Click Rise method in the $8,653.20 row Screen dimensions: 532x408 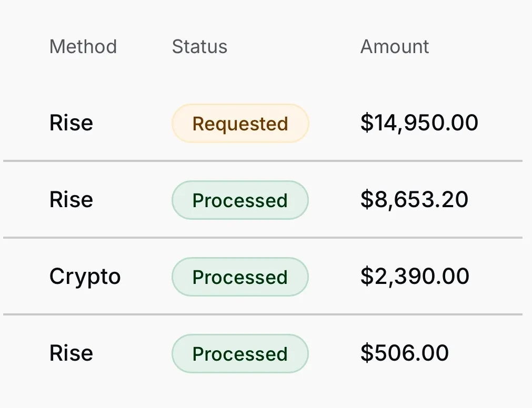(x=71, y=200)
